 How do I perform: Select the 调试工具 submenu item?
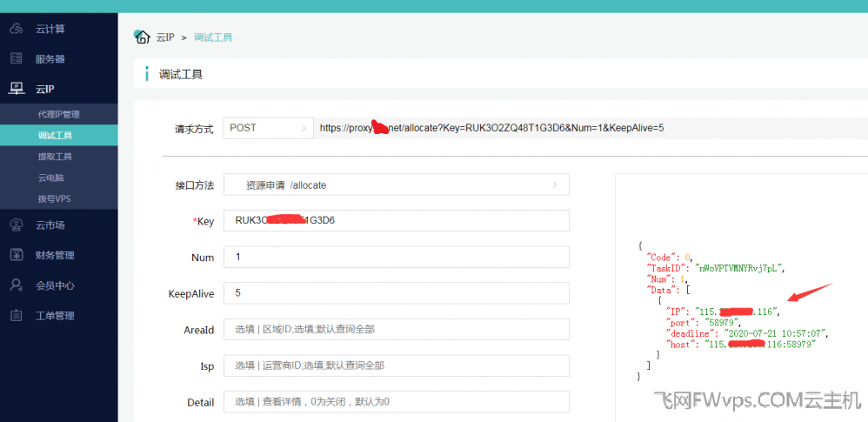point(59,135)
